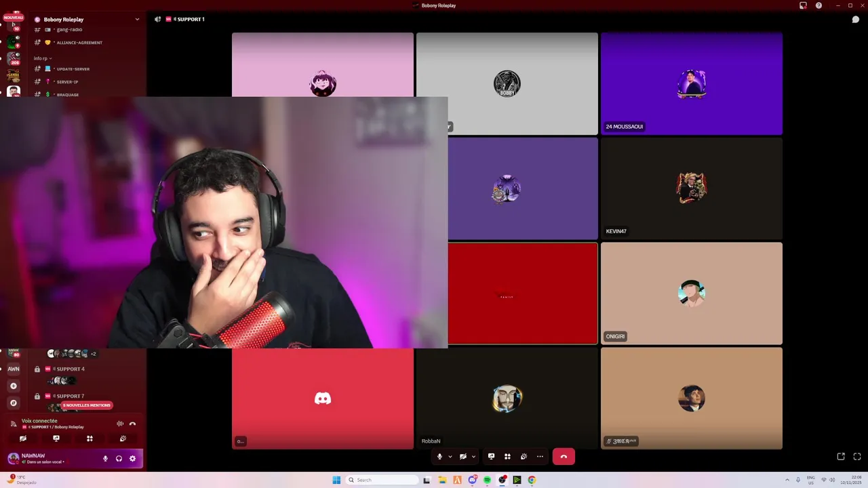Viewport: 868px width, 488px height.
Task: Open the Discover servers compass icon
Action: click(x=13, y=403)
